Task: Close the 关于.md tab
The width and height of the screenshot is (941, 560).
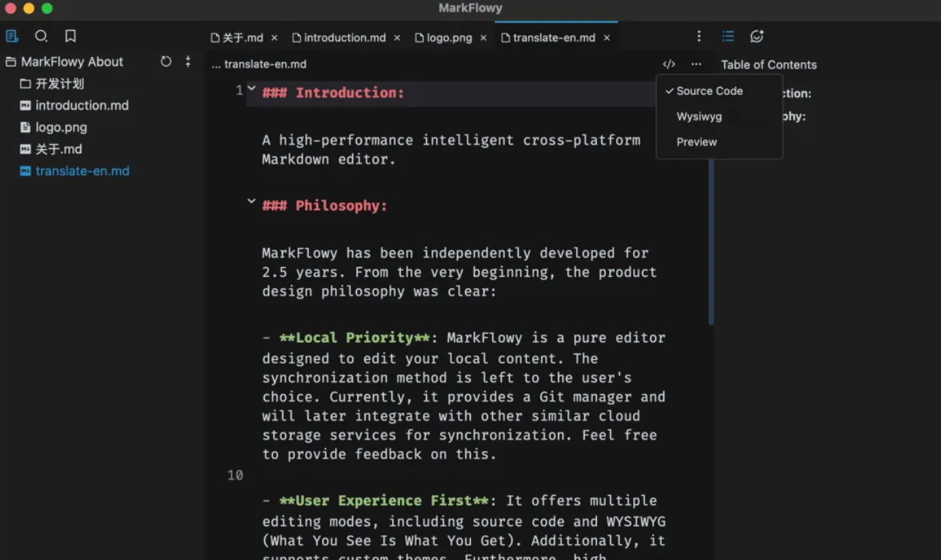Action: tap(274, 38)
